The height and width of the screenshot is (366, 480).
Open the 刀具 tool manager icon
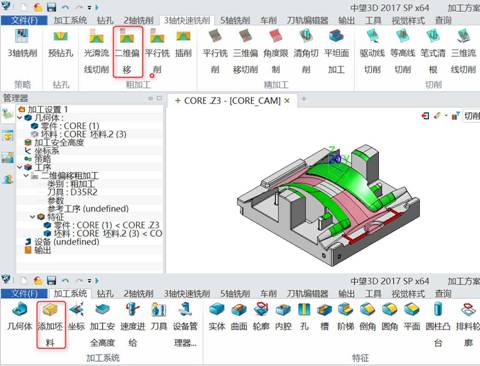tap(159, 317)
